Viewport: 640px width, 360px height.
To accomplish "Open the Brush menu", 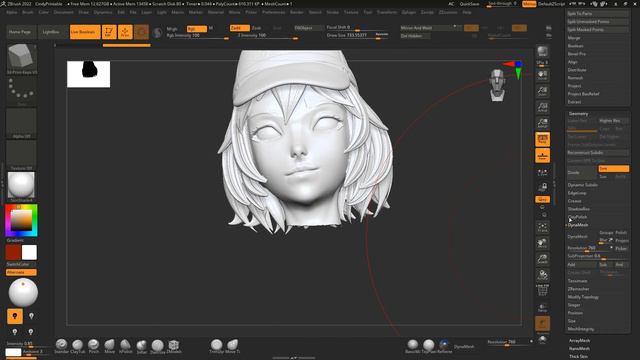I will (28, 12).
